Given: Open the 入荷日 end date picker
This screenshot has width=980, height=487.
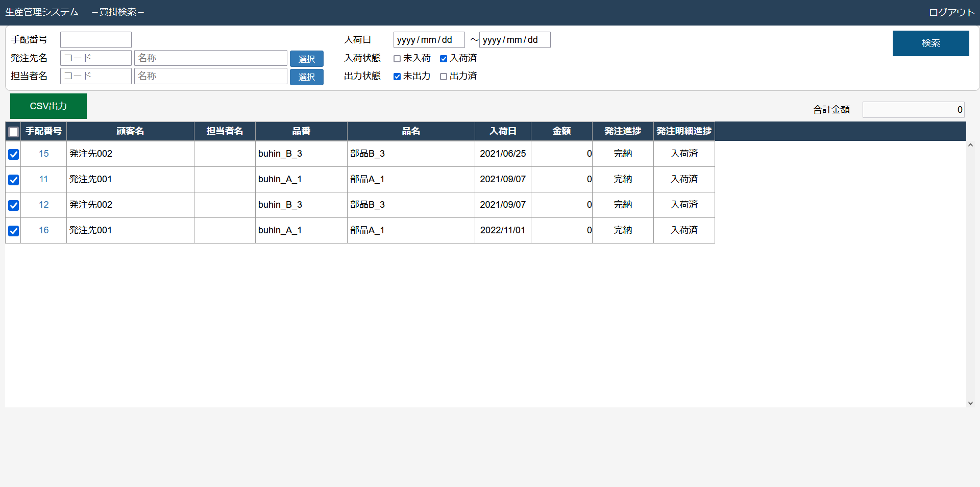Looking at the screenshot, I should pos(514,40).
